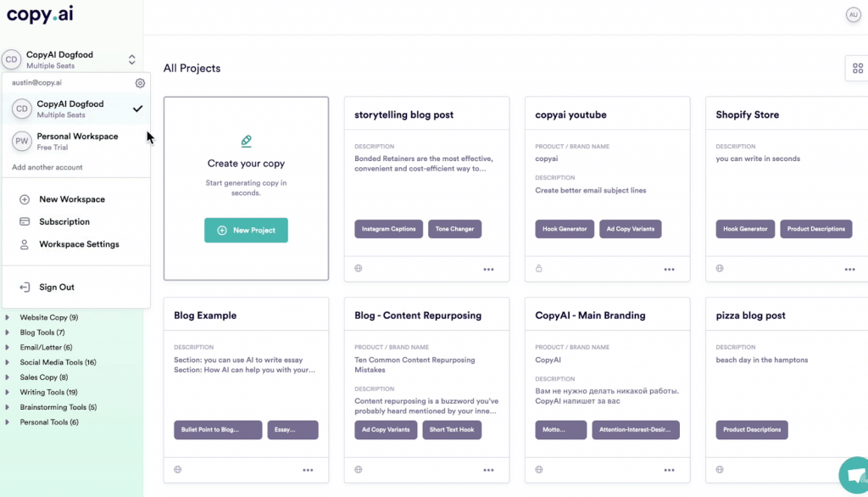Click the copy.ai logo
The image size is (868, 497).
pos(40,14)
